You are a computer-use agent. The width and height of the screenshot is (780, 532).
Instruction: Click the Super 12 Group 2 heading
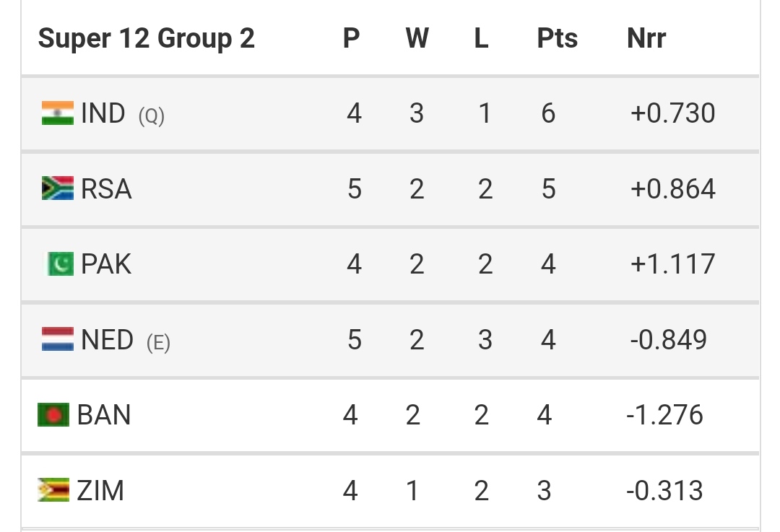pyautogui.click(x=146, y=38)
